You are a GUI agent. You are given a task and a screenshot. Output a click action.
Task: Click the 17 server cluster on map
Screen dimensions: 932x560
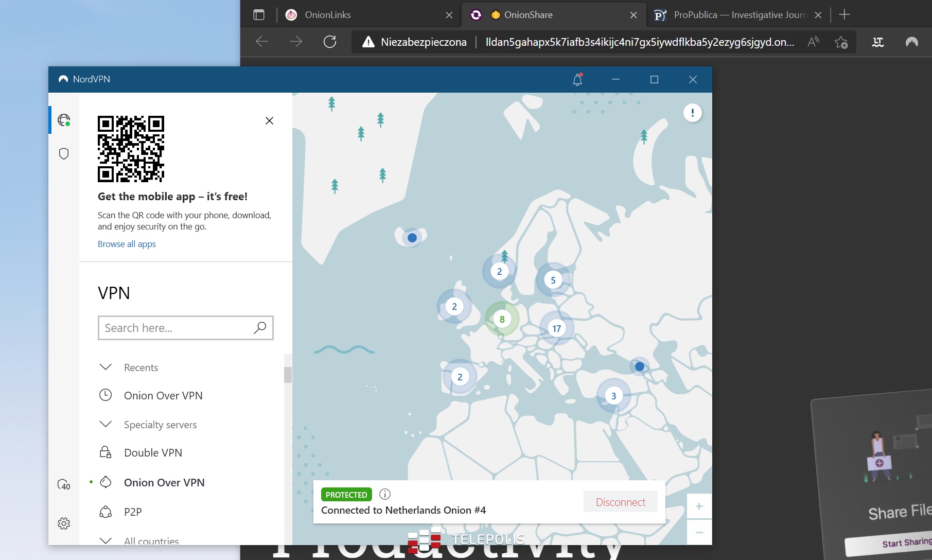[557, 328]
